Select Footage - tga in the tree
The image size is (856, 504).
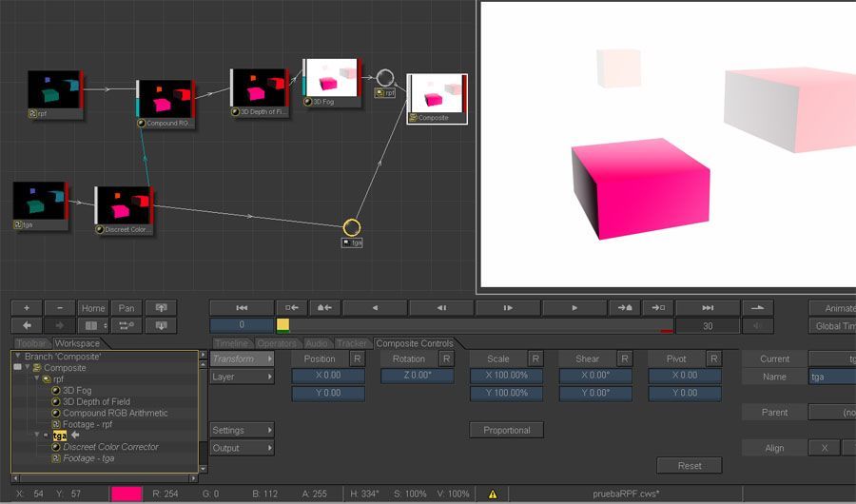point(88,458)
